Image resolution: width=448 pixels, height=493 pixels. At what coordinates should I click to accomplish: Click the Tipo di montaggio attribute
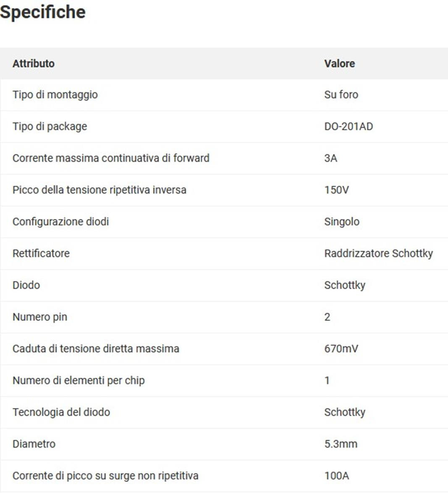coord(55,95)
